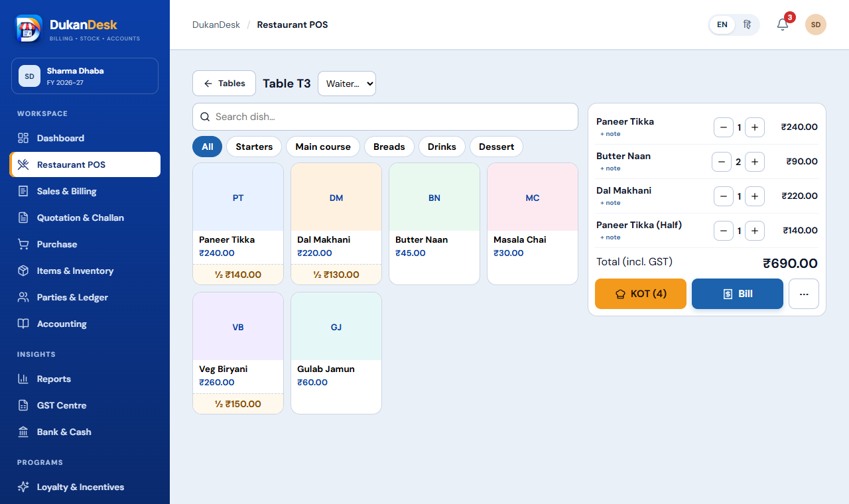Go to GST Centre

click(85, 405)
